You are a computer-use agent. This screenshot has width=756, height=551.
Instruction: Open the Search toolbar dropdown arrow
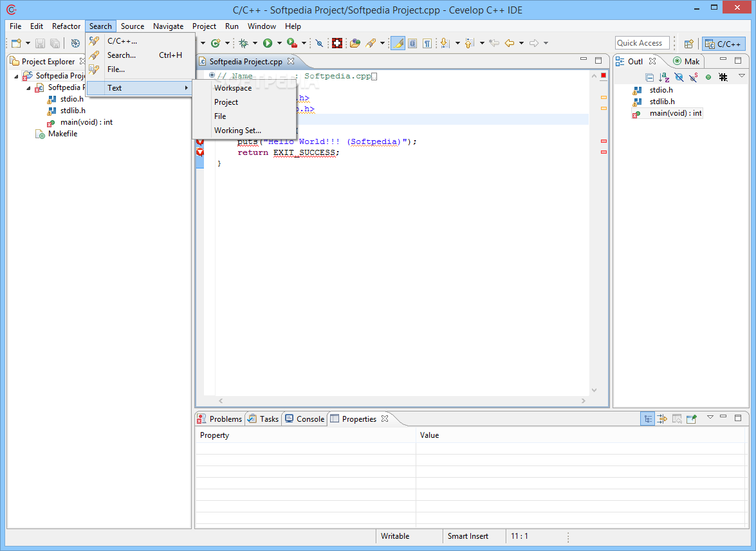382,43
